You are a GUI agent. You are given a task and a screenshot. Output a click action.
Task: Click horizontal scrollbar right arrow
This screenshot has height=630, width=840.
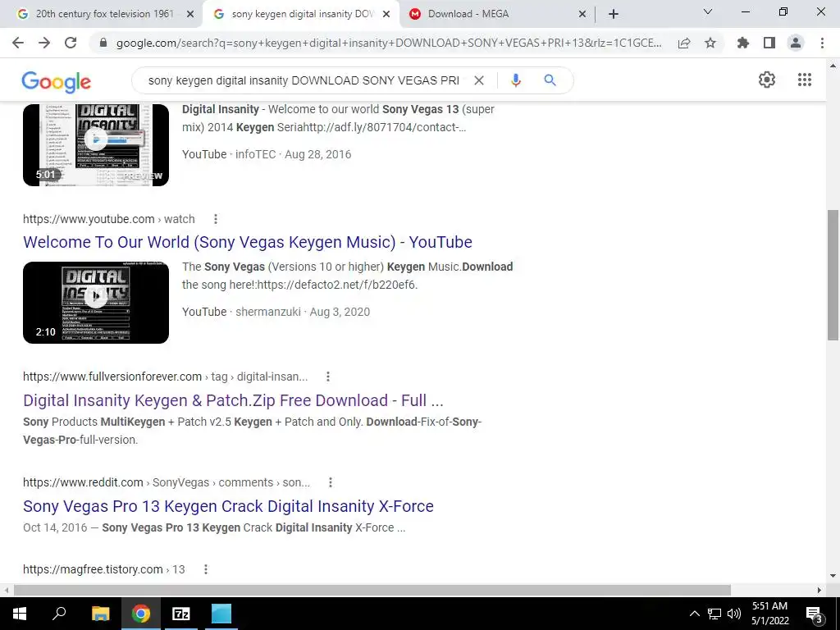pos(819,590)
